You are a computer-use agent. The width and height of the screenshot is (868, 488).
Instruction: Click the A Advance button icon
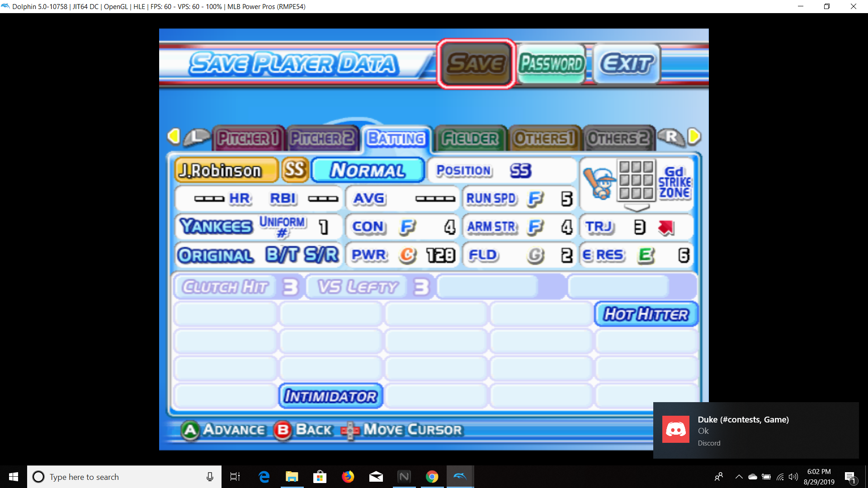(190, 430)
